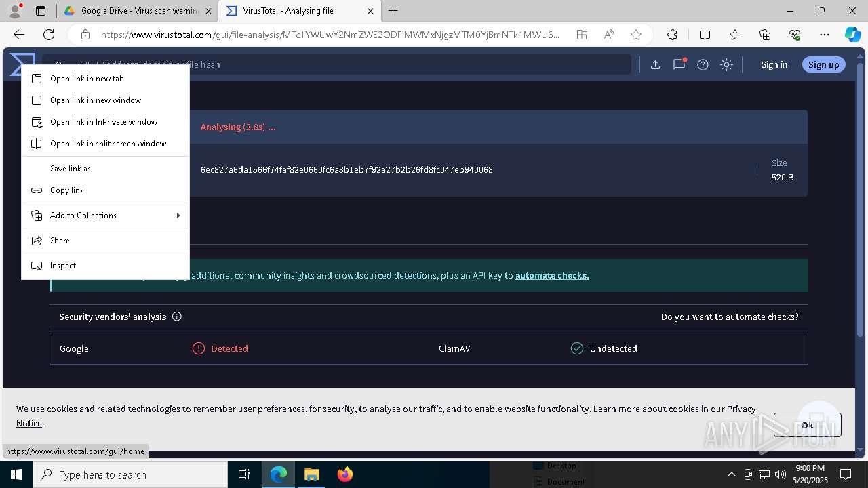The image size is (868, 488).
Task: Click the Sign in link
Action: point(774,64)
